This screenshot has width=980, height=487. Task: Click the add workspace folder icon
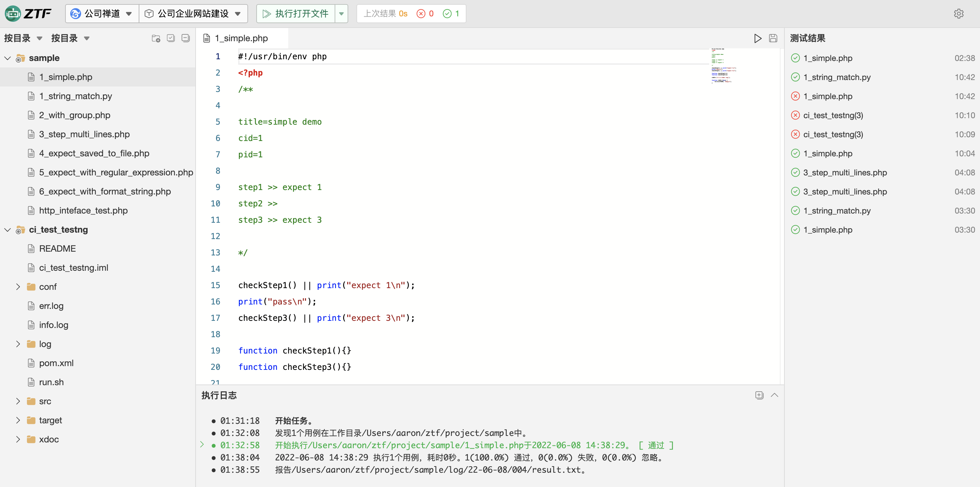tap(156, 38)
